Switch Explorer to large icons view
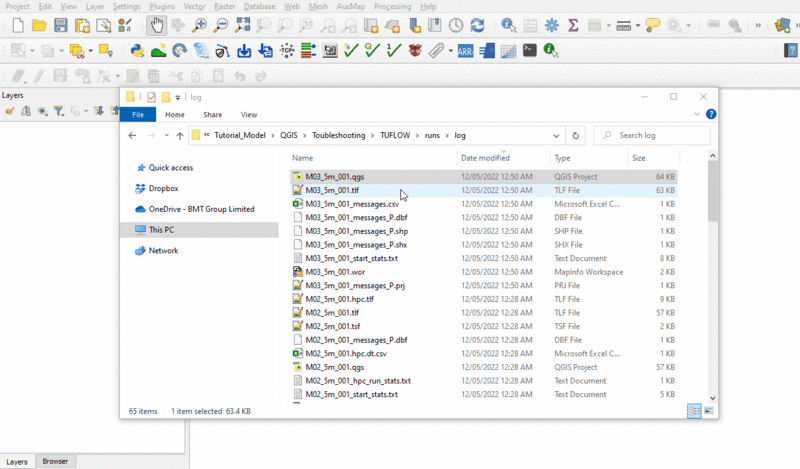Image resolution: width=800 pixels, height=469 pixels. tap(709, 411)
